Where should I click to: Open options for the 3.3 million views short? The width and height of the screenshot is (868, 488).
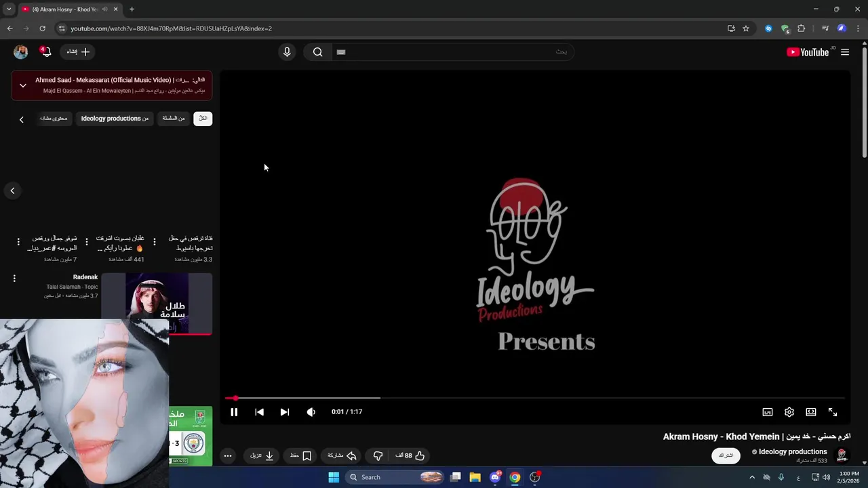[155, 242]
